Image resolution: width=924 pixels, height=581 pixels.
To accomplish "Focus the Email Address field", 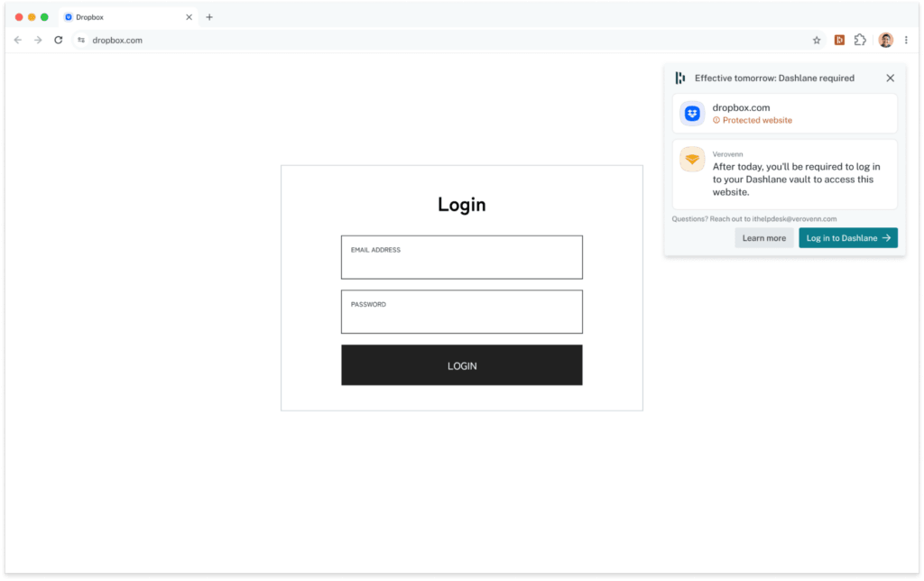I will pos(461,257).
